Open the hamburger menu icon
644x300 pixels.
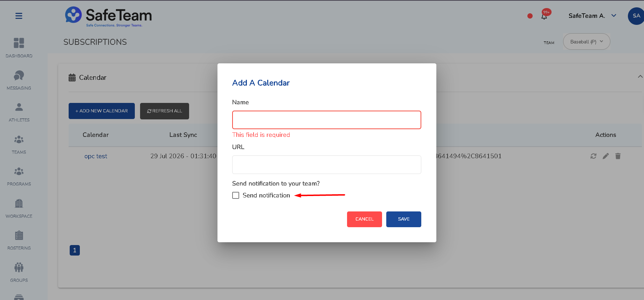[19, 16]
